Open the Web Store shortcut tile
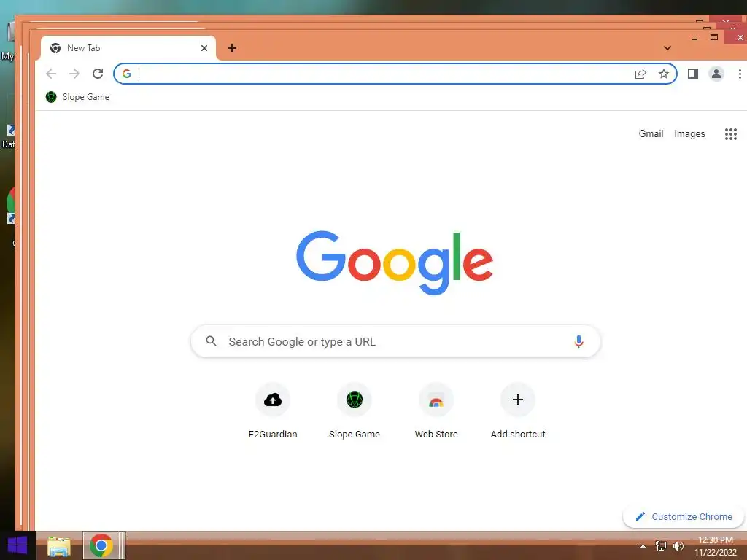This screenshot has height=560, width=747. 436,411
